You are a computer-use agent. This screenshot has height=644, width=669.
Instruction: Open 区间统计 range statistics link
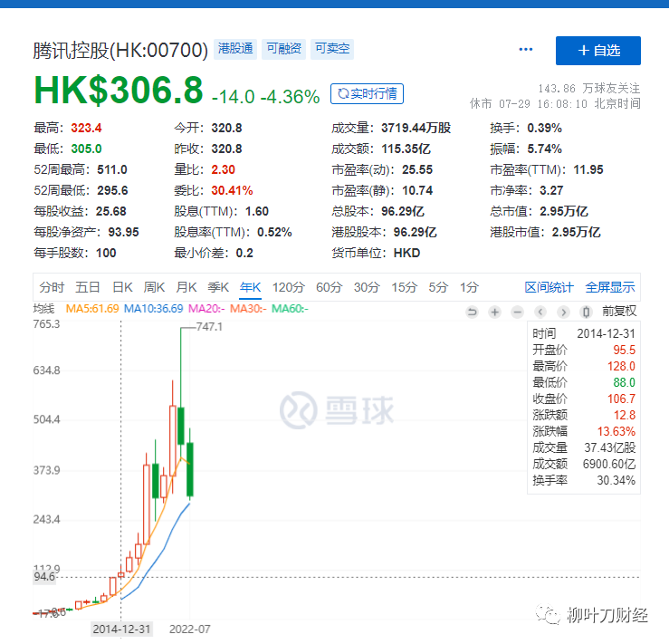coord(549,287)
